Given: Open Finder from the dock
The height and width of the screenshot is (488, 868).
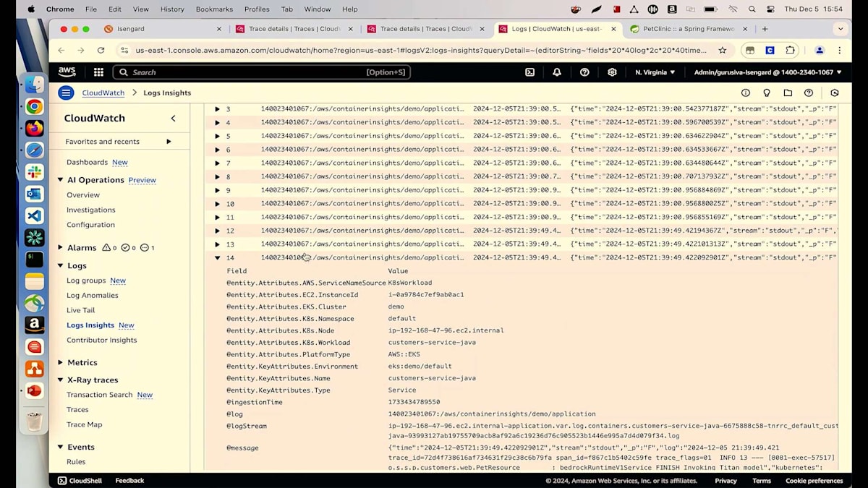Looking at the screenshot, I should [x=34, y=85].
